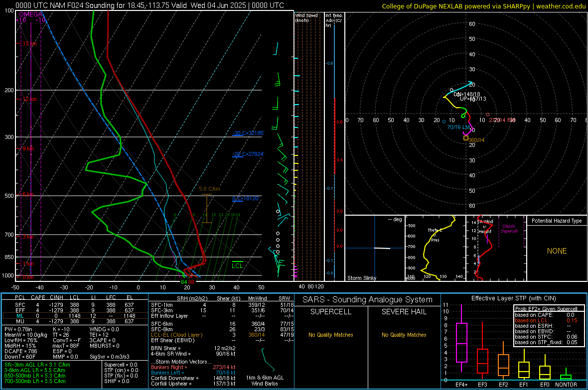Viewport: 588px width, 390px height.
Task: Click the '0 C=18120' freezing level label
Action: (246, 198)
